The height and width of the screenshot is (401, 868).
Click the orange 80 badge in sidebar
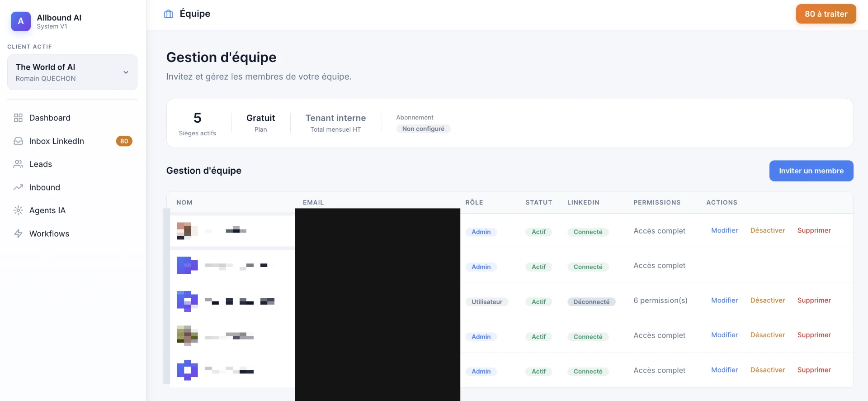coord(124,141)
